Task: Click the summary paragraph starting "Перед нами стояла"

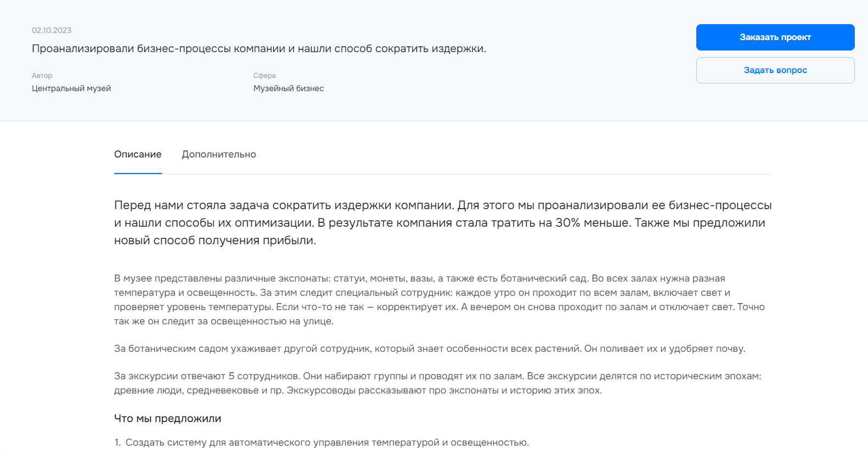Action: click(443, 222)
